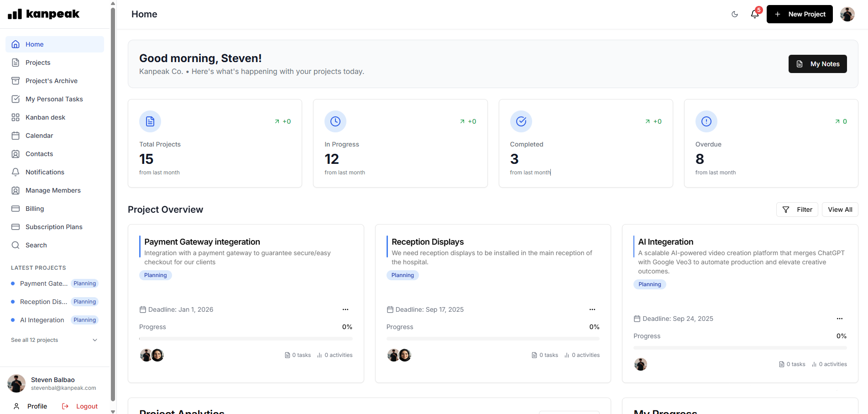Screen dimensions: 868x414
Task: Click the Filter button in Project Overview
Action: [797, 210]
